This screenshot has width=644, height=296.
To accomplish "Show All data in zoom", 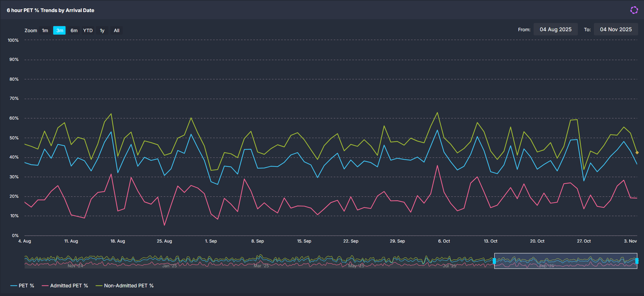I will (117, 30).
